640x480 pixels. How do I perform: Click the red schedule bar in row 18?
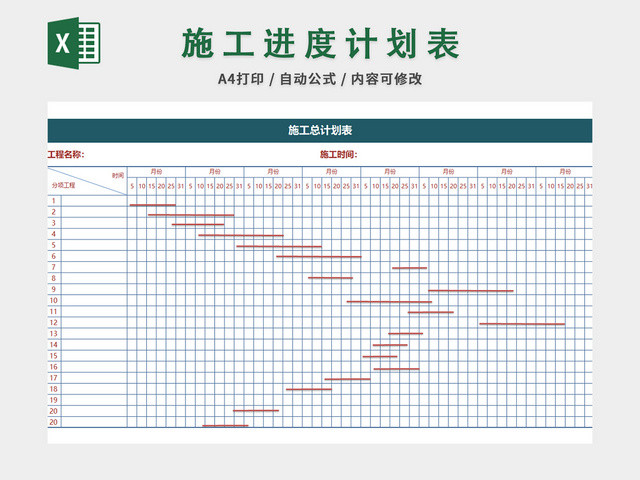(309, 389)
